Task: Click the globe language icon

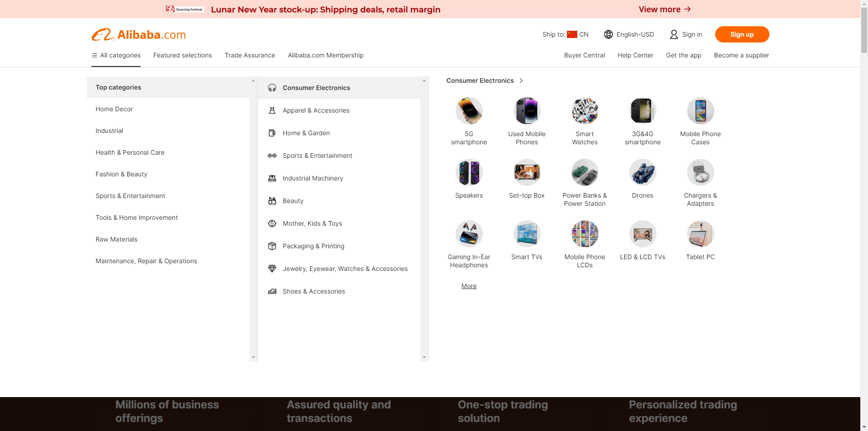Action: point(609,34)
